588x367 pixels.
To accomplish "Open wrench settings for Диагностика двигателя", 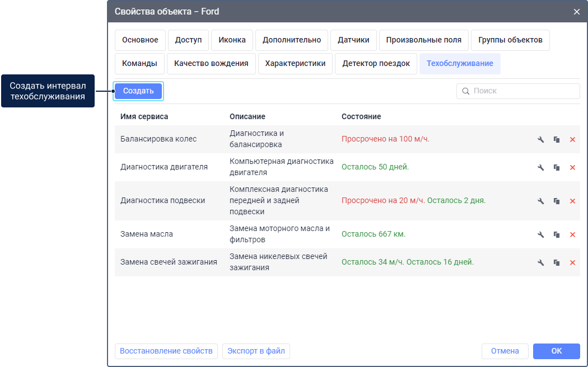I will pos(541,167).
